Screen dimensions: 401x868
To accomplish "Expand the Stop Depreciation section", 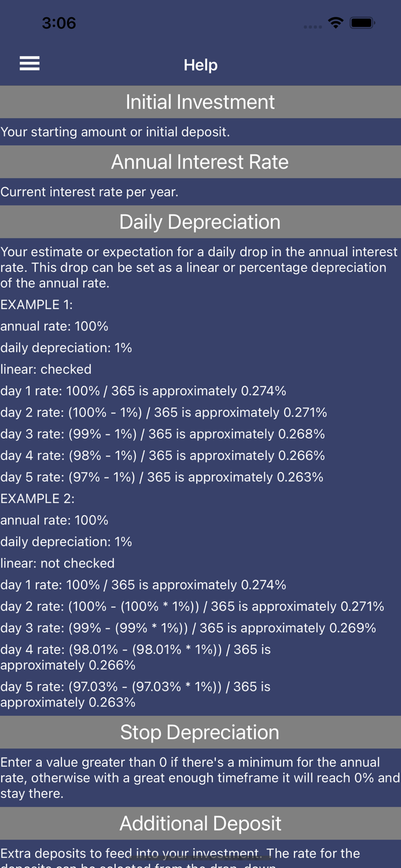I will click(x=200, y=732).
